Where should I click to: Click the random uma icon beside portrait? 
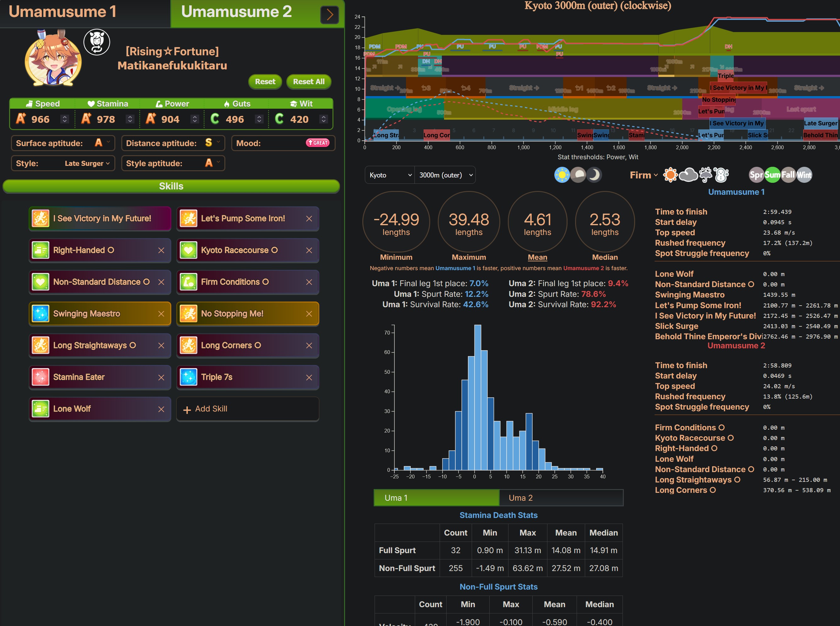pyautogui.click(x=97, y=42)
